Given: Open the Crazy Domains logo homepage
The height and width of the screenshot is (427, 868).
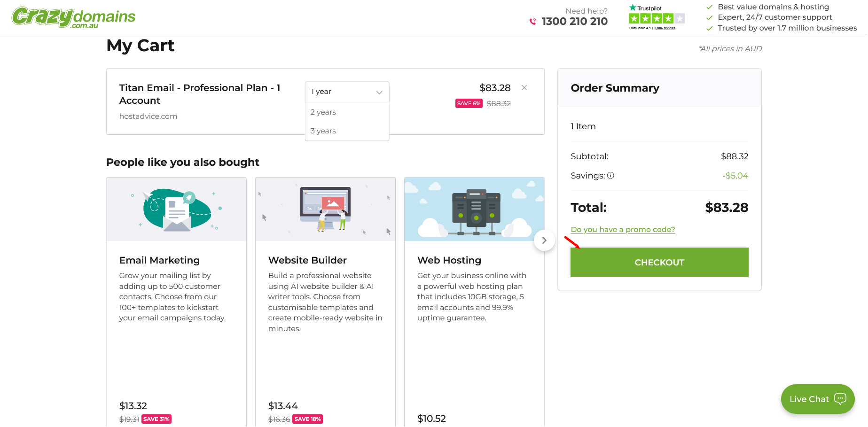Looking at the screenshot, I should (x=73, y=17).
